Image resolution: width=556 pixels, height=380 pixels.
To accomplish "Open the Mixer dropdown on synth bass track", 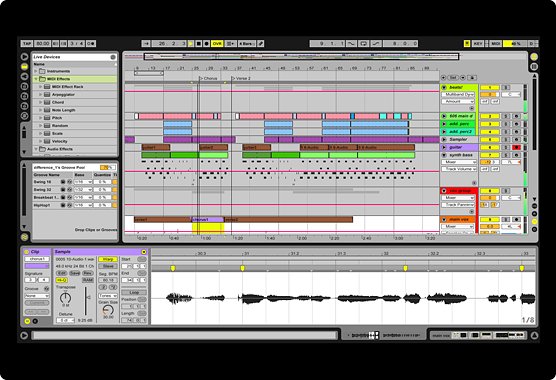I will [x=458, y=162].
